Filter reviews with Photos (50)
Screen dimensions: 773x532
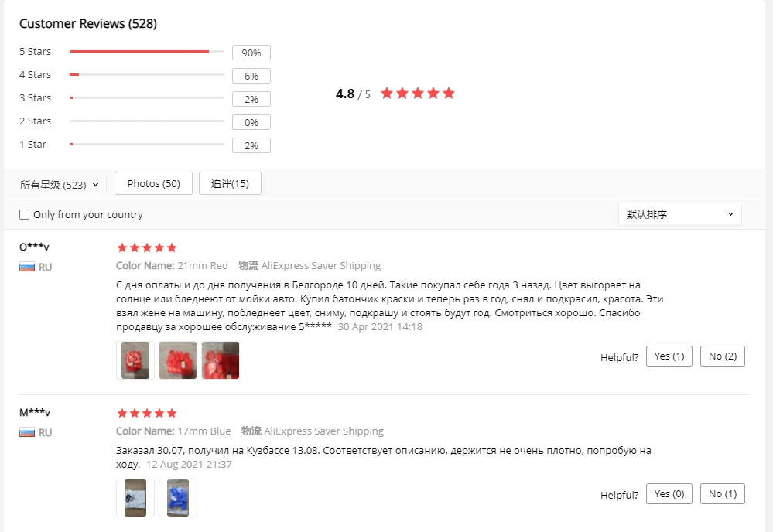pos(153,183)
